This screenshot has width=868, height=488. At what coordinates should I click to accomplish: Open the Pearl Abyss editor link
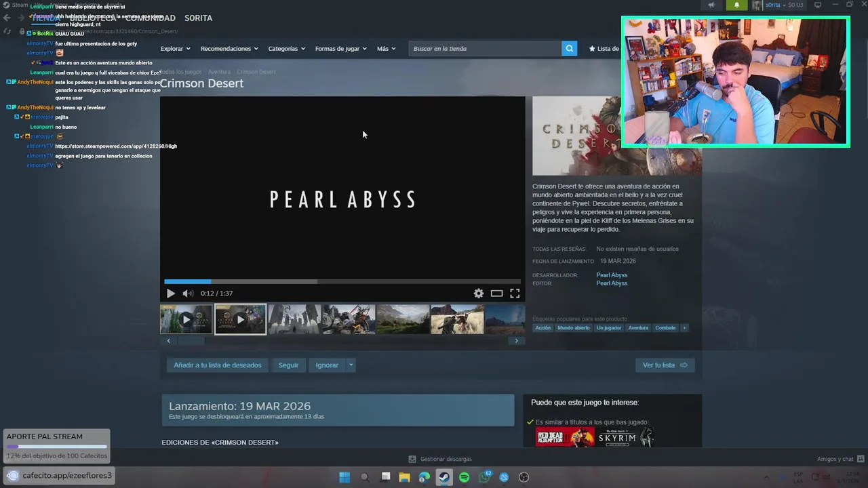pyautogui.click(x=612, y=283)
